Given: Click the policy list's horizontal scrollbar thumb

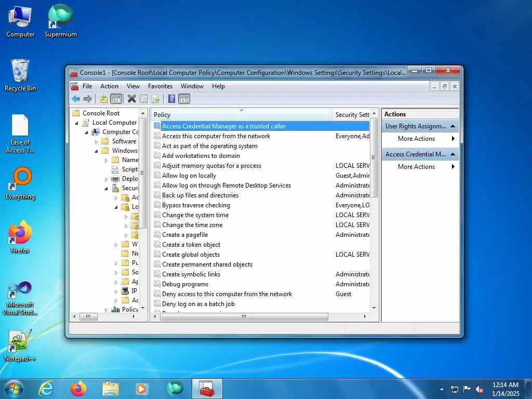Looking at the screenshot, I should click(244, 316).
